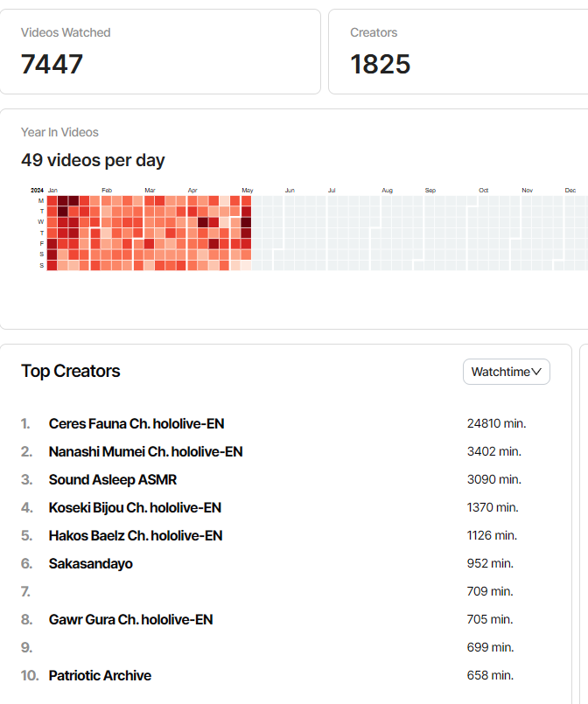Select Hakos Baelz Ch. hololive-EN
This screenshot has height=704, width=588.
point(136,535)
